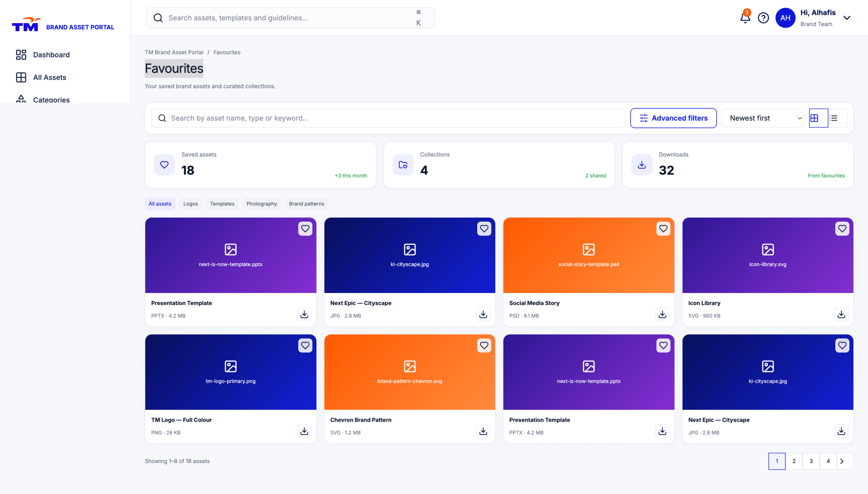Open the brand-pattern-chevron.svg thumbnail

pyautogui.click(x=409, y=372)
